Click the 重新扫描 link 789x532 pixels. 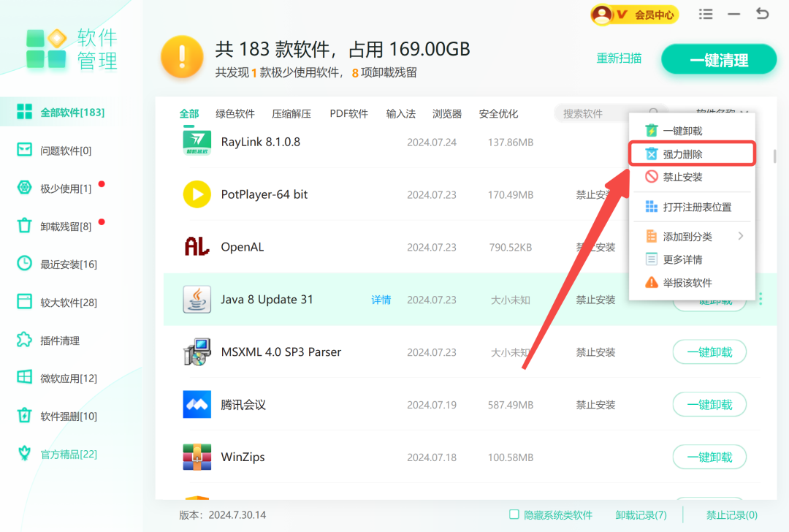pyautogui.click(x=619, y=58)
